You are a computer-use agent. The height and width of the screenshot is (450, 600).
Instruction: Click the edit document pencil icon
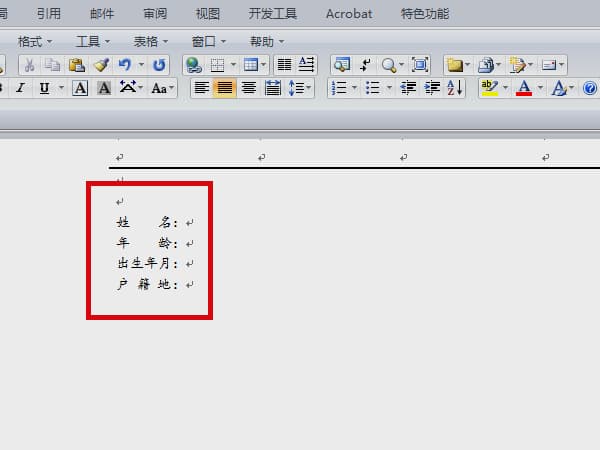[517, 65]
